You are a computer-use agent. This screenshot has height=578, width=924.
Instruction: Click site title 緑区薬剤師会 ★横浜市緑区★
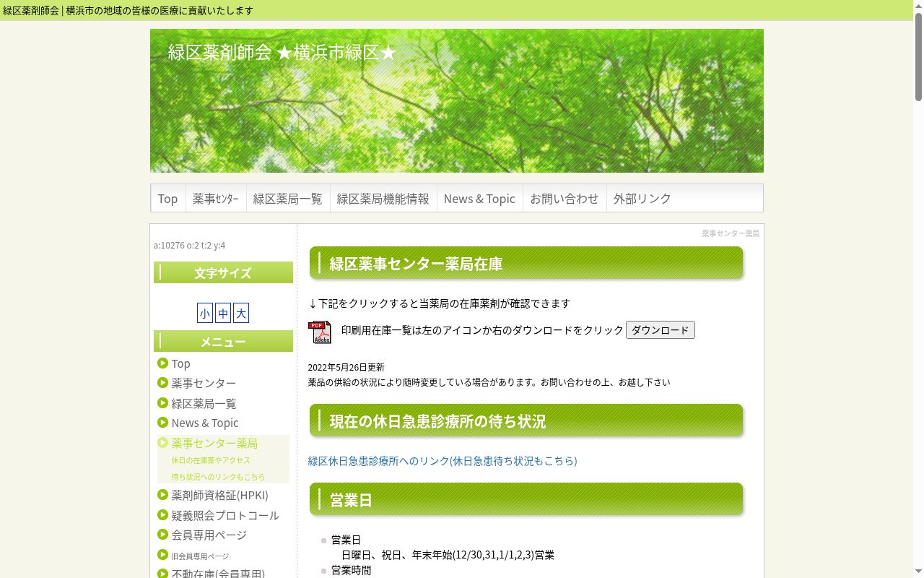click(282, 52)
